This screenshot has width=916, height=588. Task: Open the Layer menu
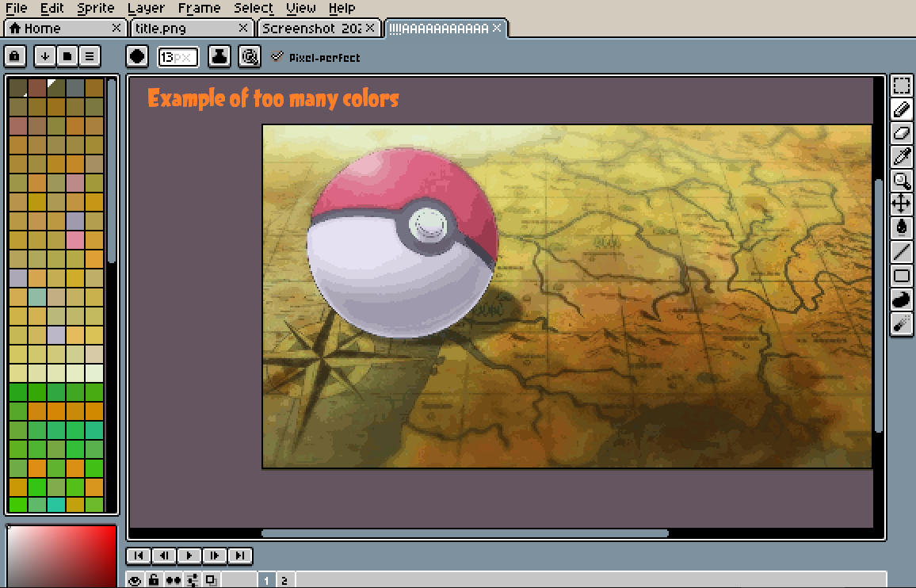(146, 8)
